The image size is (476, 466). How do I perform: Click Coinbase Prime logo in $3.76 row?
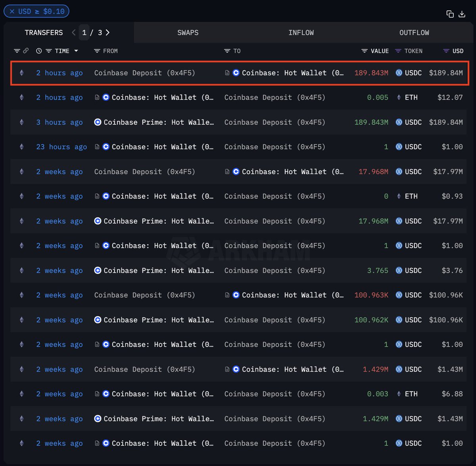coord(98,270)
